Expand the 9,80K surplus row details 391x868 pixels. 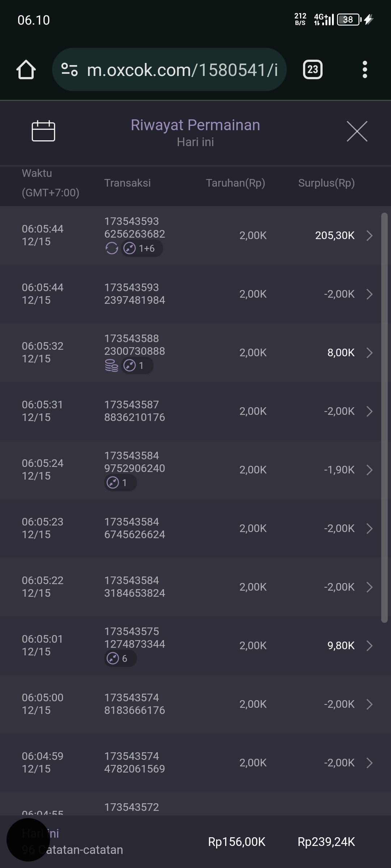369,646
